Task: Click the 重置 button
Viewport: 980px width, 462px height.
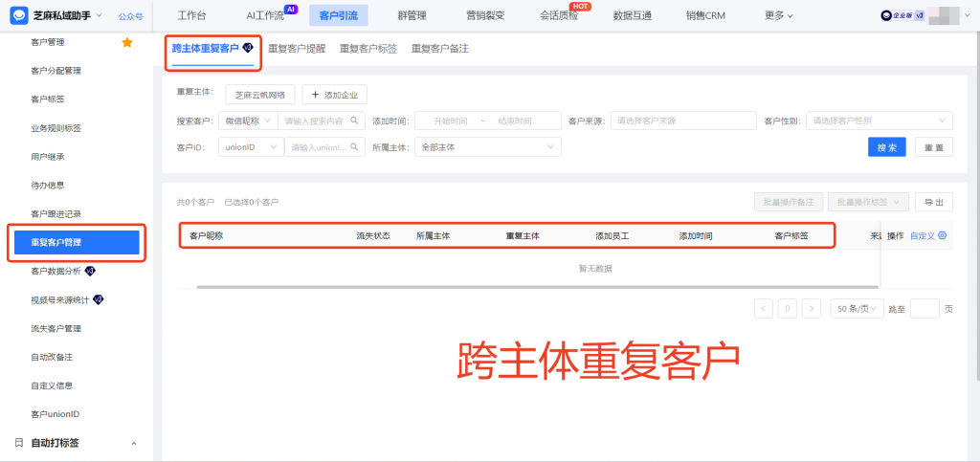Action: pos(934,146)
